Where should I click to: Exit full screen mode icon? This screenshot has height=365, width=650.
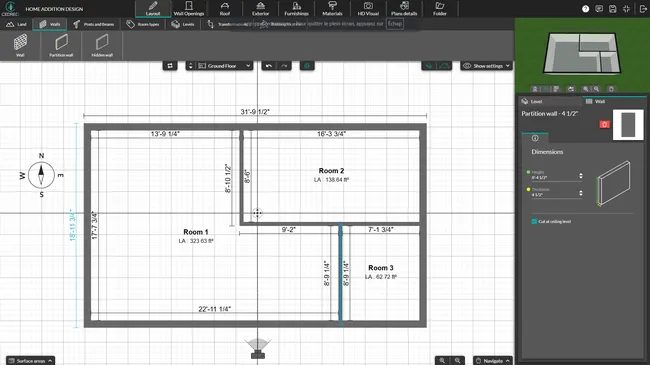click(x=626, y=9)
